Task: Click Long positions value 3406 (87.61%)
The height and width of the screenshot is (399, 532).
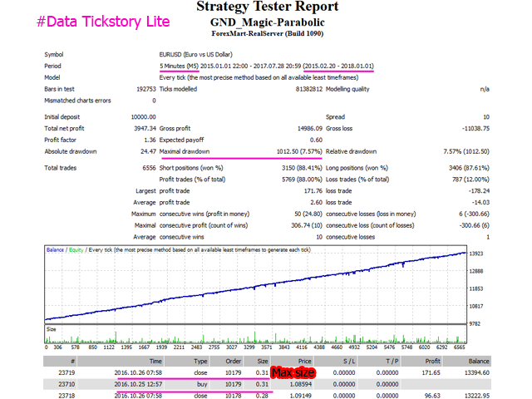Action: click(469, 168)
